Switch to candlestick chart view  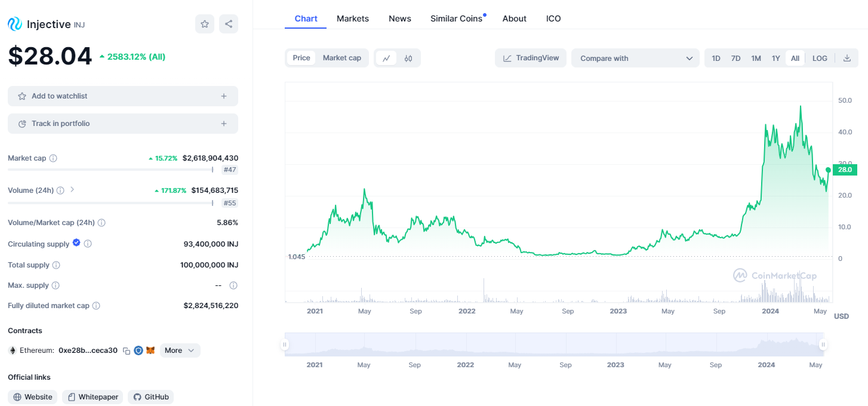click(408, 58)
